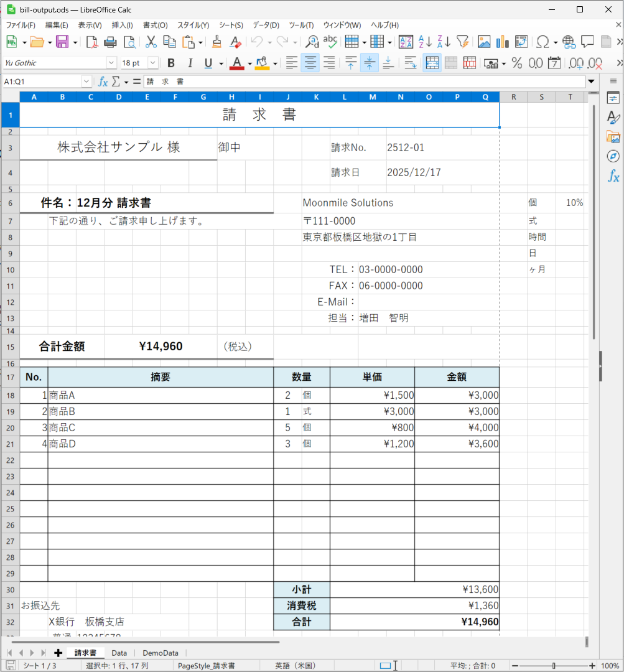The width and height of the screenshot is (624, 672).
Task: Toggle Bold formatting
Action: [x=171, y=63]
